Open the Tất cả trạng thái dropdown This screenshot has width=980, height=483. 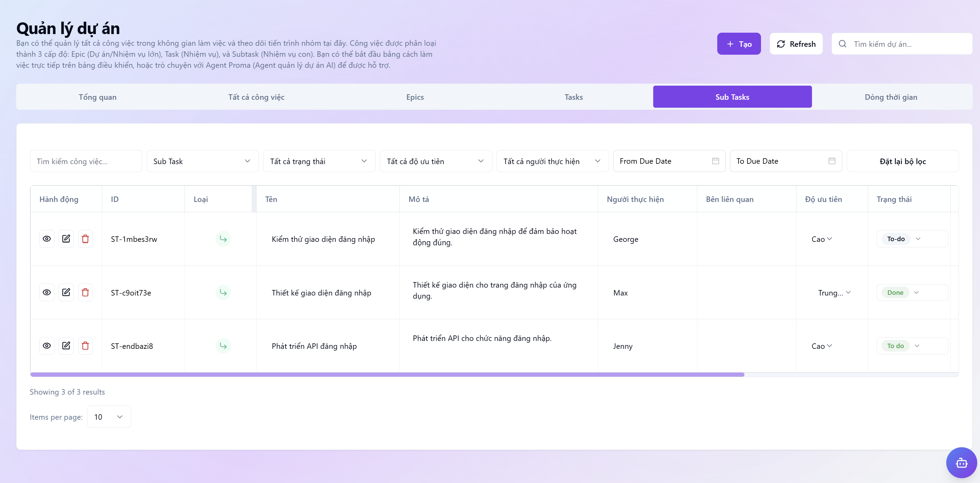point(319,161)
